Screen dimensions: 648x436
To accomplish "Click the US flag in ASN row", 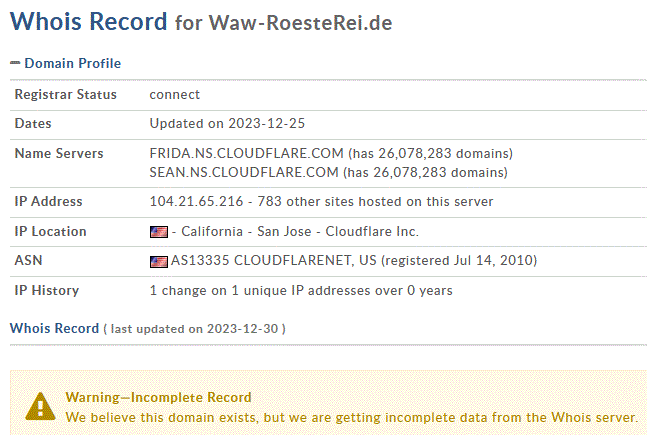I will [x=159, y=262].
